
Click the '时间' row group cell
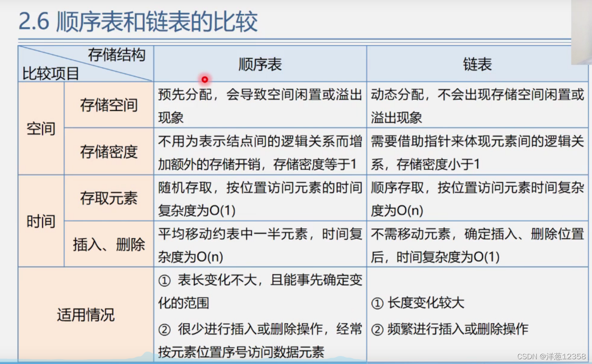(41, 221)
